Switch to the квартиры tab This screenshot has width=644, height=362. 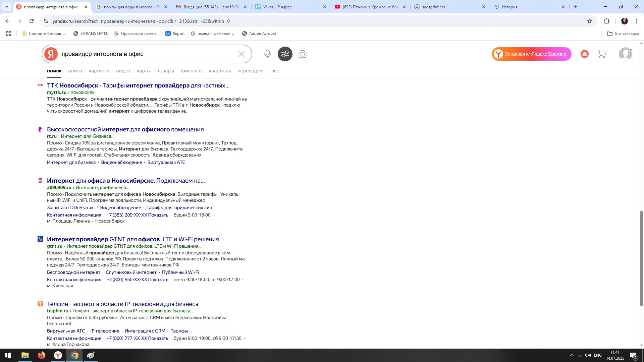(220, 71)
